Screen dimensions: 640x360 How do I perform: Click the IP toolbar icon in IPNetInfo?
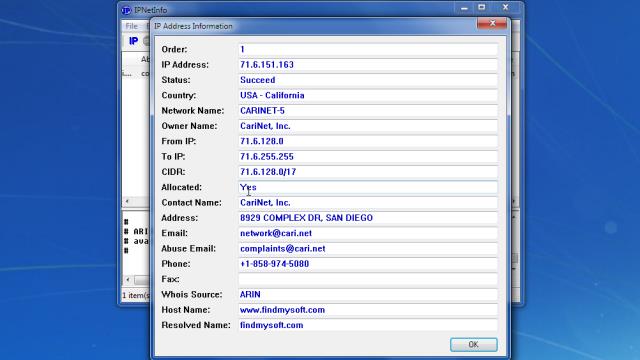click(x=133, y=41)
